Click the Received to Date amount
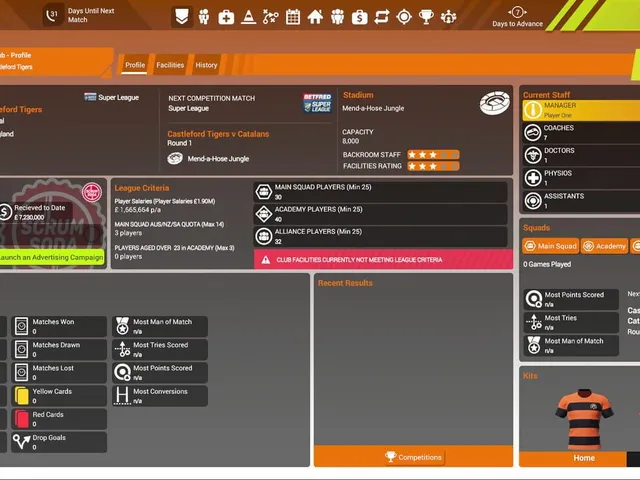 pyautogui.click(x=29, y=218)
